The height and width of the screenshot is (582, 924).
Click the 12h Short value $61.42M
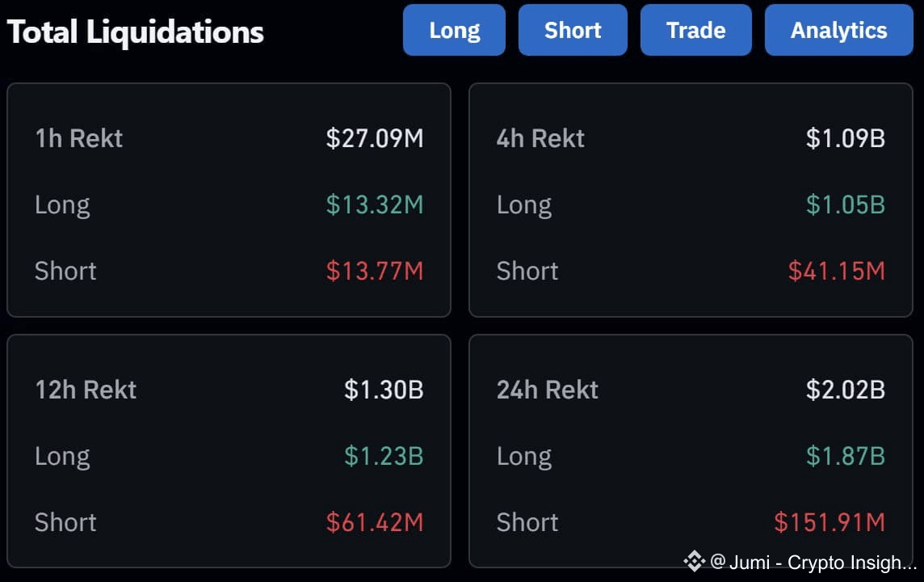(374, 522)
